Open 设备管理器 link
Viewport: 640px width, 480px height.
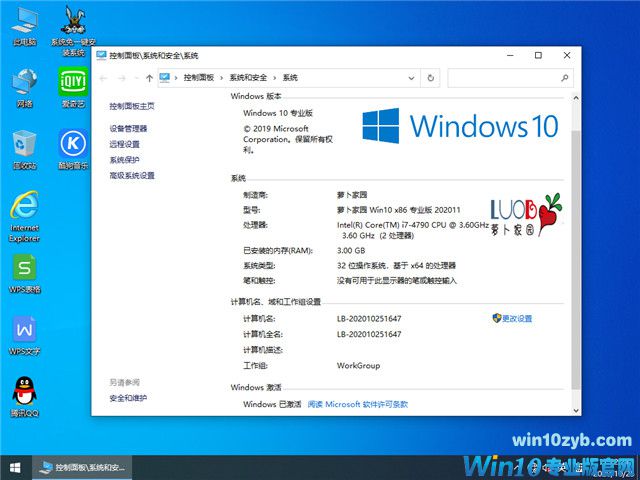point(128,129)
